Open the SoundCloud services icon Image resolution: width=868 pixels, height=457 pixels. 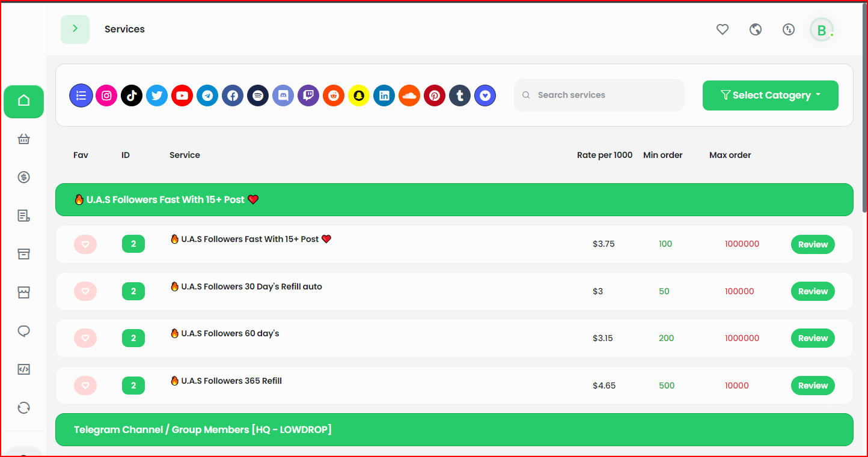tap(409, 95)
